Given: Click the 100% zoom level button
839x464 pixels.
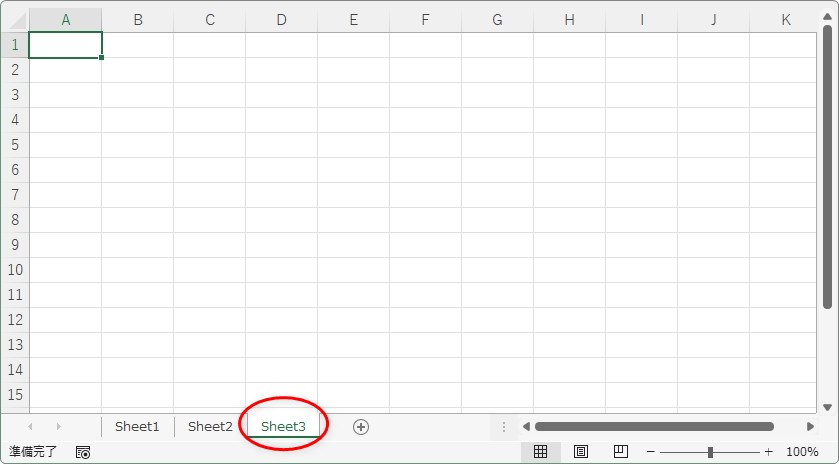Looking at the screenshot, I should [802, 452].
